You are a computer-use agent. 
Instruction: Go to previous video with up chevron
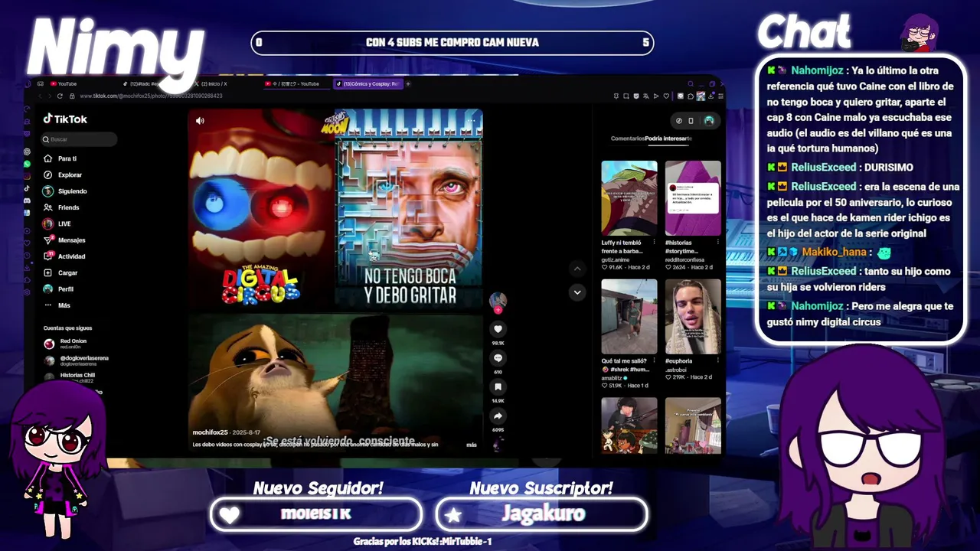pyautogui.click(x=577, y=269)
